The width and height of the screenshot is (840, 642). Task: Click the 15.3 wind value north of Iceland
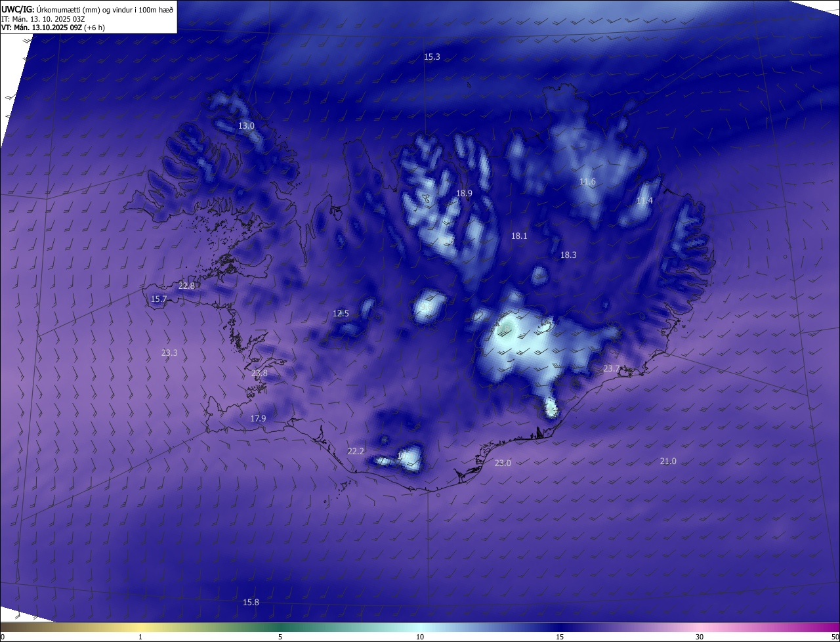432,57
